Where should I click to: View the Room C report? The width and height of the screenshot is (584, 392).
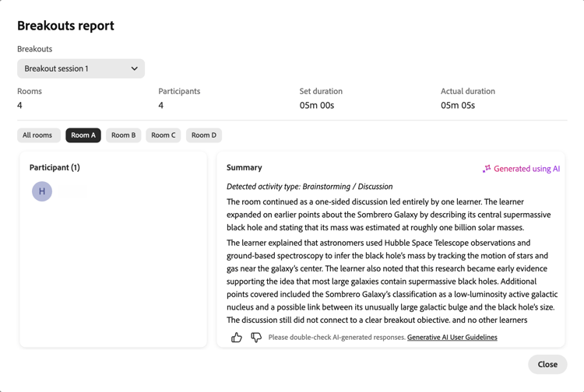(x=164, y=135)
